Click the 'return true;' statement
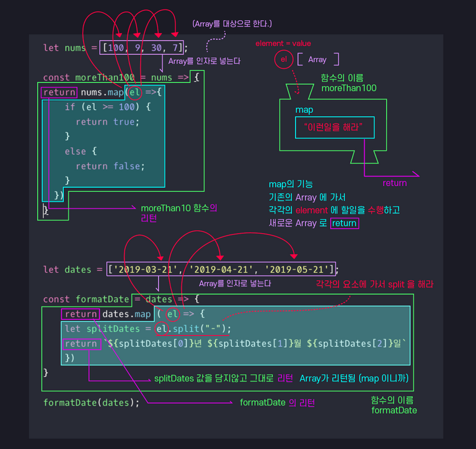The width and height of the screenshot is (476, 449). tap(107, 122)
